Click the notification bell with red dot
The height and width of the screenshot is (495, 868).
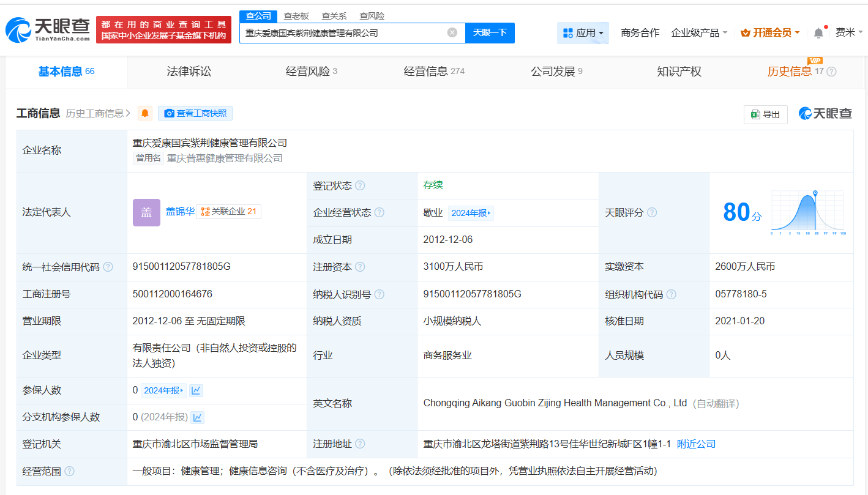[818, 32]
